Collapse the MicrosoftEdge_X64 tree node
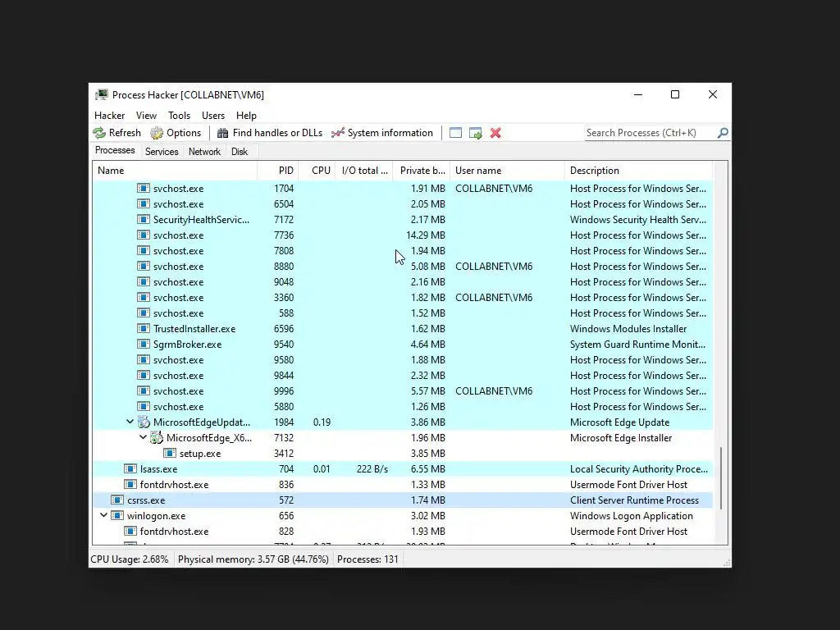 click(x=143, y=437)
